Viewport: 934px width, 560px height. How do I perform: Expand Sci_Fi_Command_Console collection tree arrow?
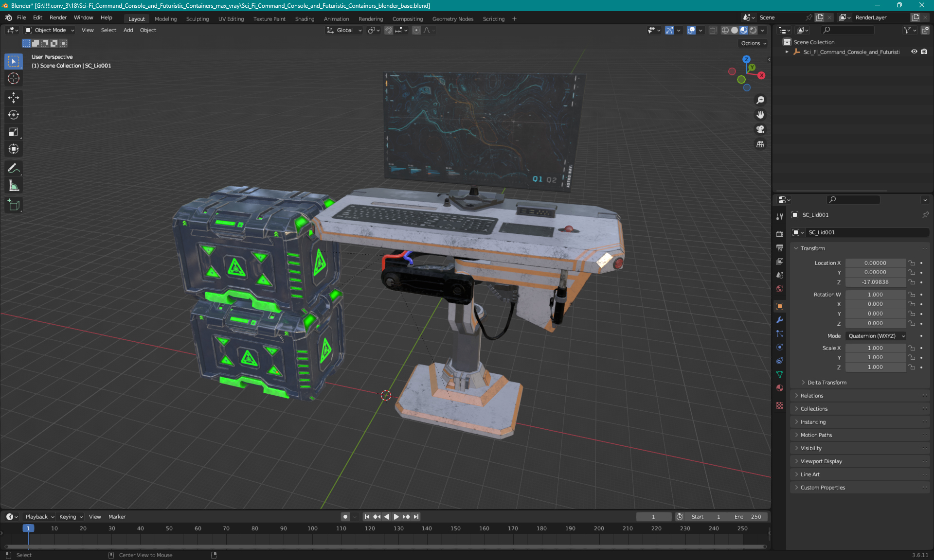[x=787, y=52]
